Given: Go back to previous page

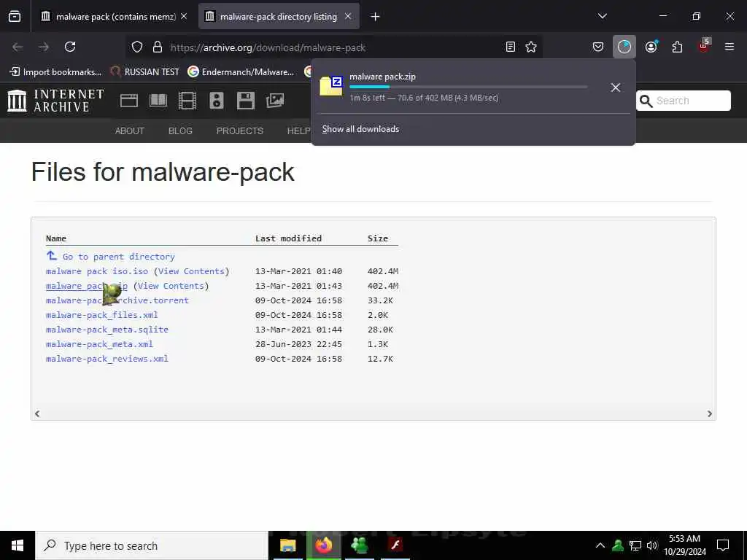Looking at the screenshot, I should click(18, 47).
